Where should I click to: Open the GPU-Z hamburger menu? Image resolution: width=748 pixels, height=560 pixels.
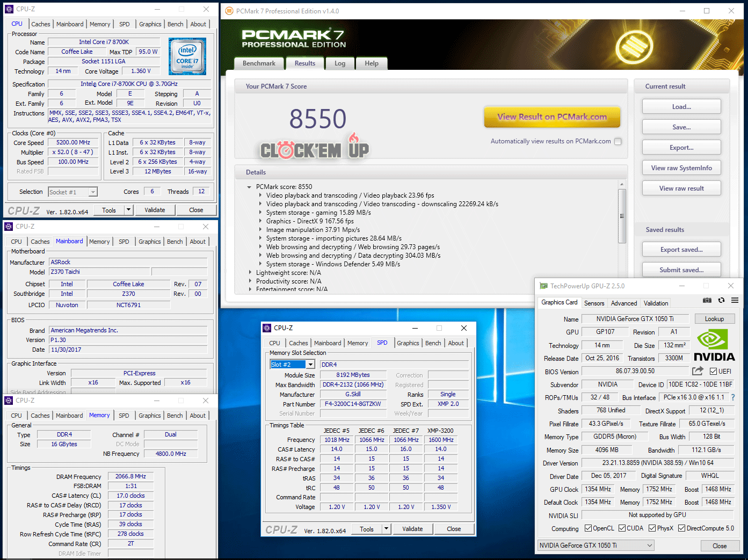click(735, 300)
